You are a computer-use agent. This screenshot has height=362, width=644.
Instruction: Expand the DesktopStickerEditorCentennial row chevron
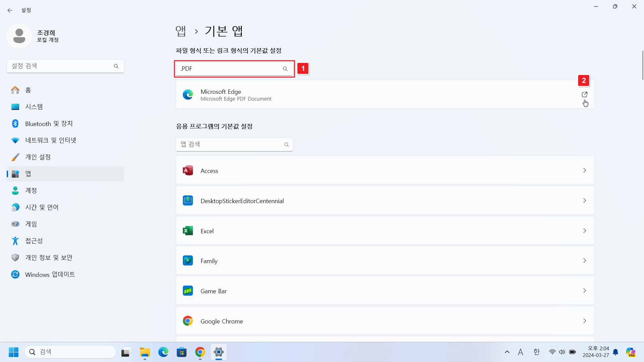click(x=585, y=200)
